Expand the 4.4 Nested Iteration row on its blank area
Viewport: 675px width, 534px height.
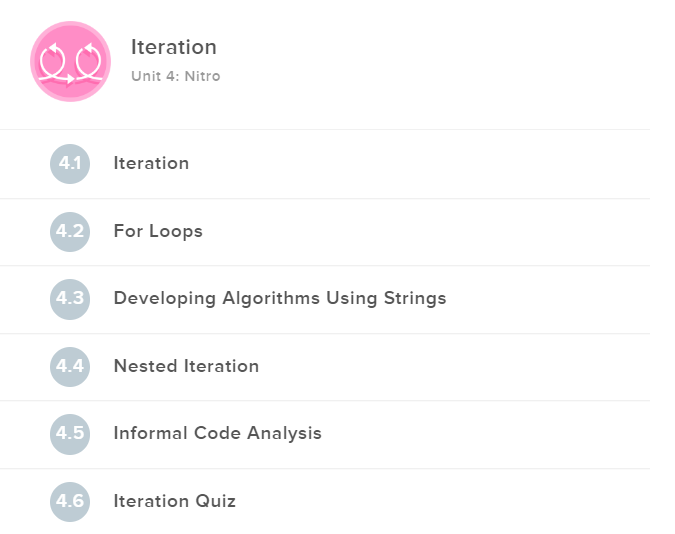450,367
